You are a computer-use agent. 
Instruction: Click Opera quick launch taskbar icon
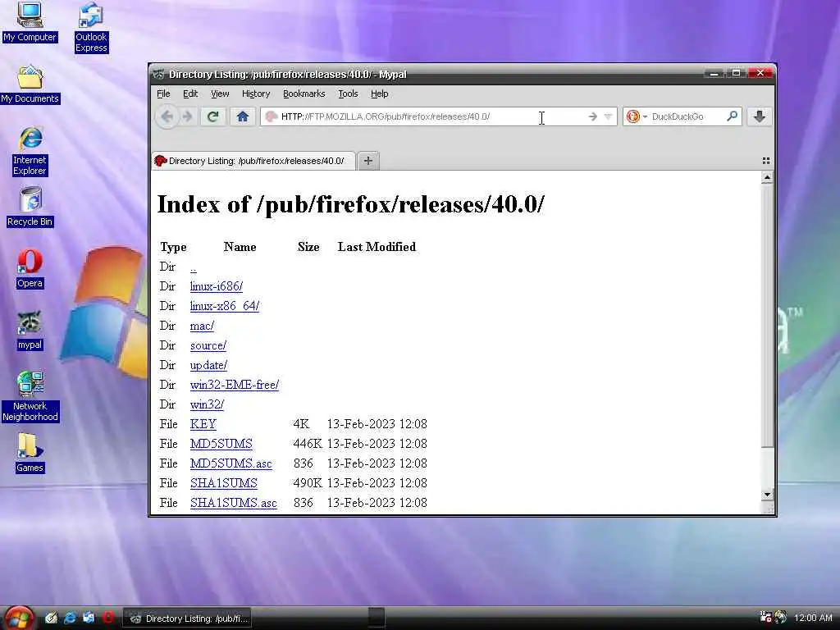click(x=108, y=618)
